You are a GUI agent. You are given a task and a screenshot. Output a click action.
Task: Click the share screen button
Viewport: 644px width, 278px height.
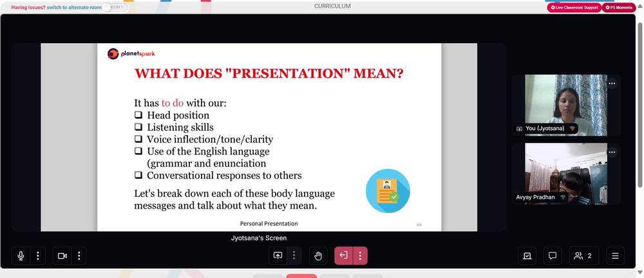278,256
